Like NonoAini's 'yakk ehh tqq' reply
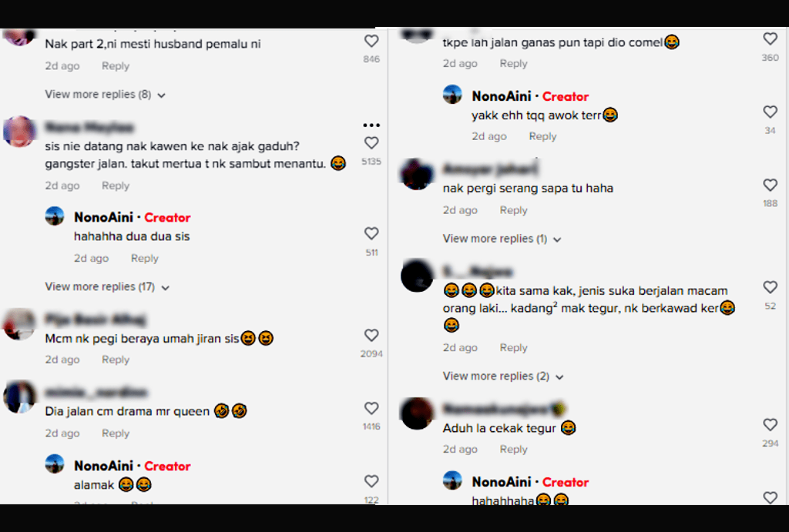 (770, 112)
